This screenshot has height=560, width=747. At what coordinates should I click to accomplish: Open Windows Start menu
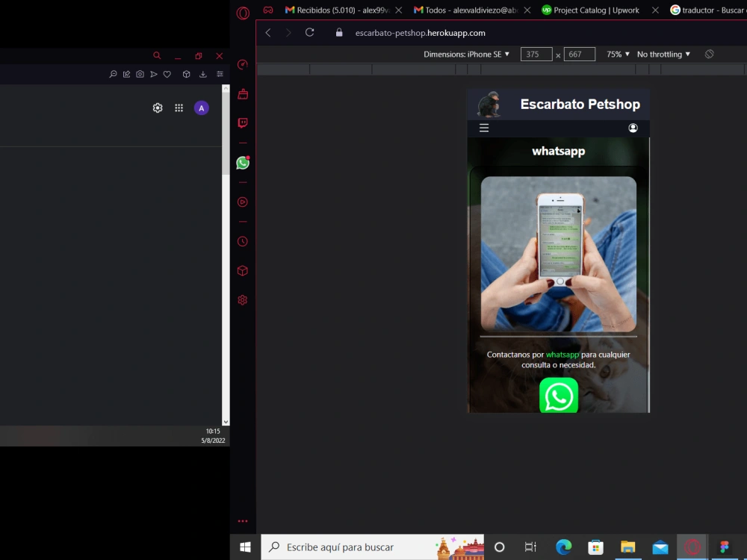tap(245, 547)
